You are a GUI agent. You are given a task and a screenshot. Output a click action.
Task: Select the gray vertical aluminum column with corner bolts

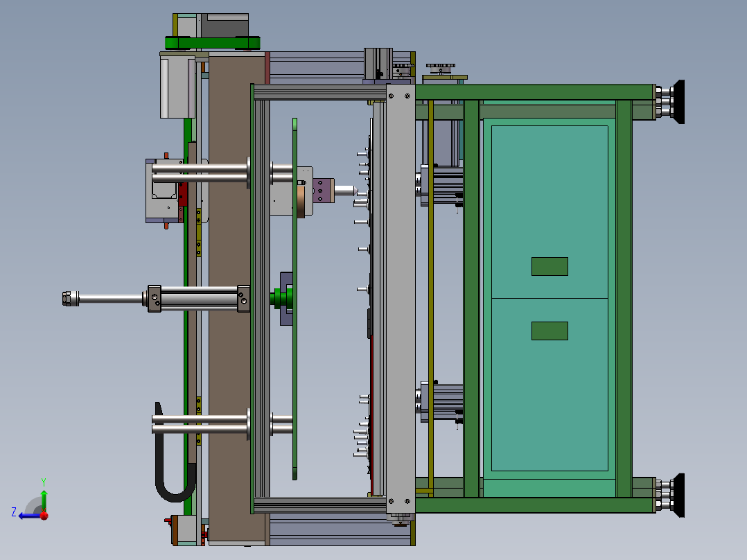(x=401, y=299)
